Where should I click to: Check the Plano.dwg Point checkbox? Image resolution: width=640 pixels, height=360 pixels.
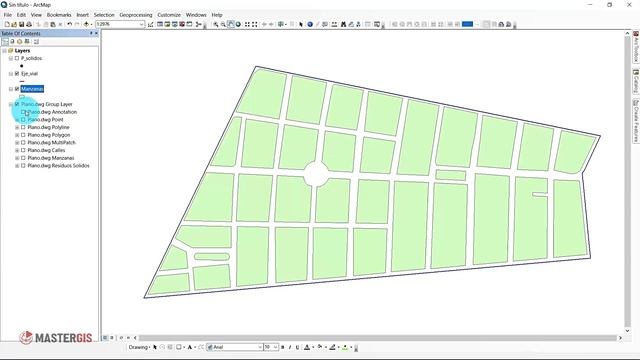(x=23, y=120)
